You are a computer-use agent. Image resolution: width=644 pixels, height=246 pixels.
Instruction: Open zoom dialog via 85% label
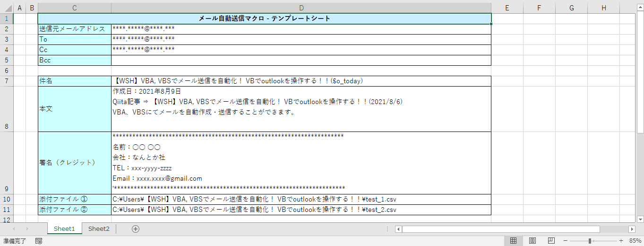tap(635, 241)
